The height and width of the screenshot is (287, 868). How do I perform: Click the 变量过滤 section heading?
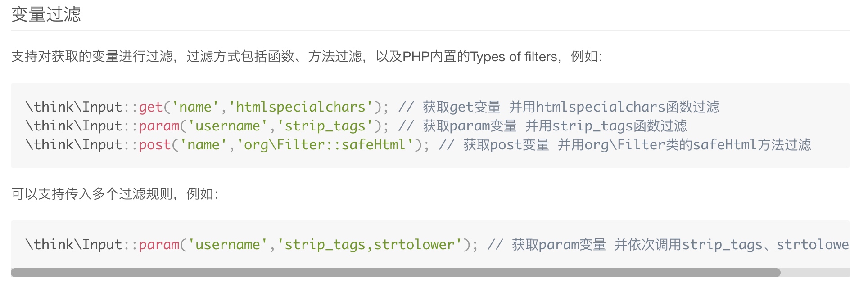click(x=46, y=14)
